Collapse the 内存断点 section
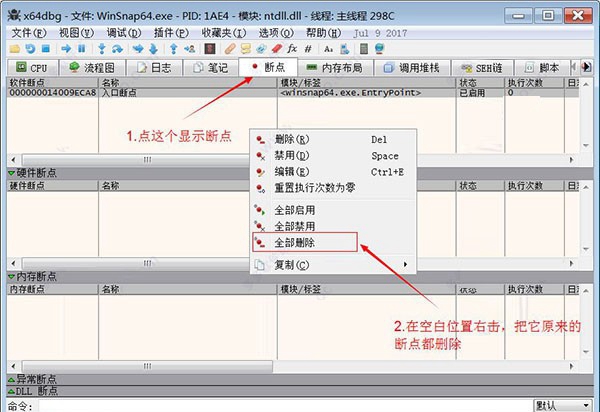The height and width of the screenshot is (412, 600). (11, 277)
